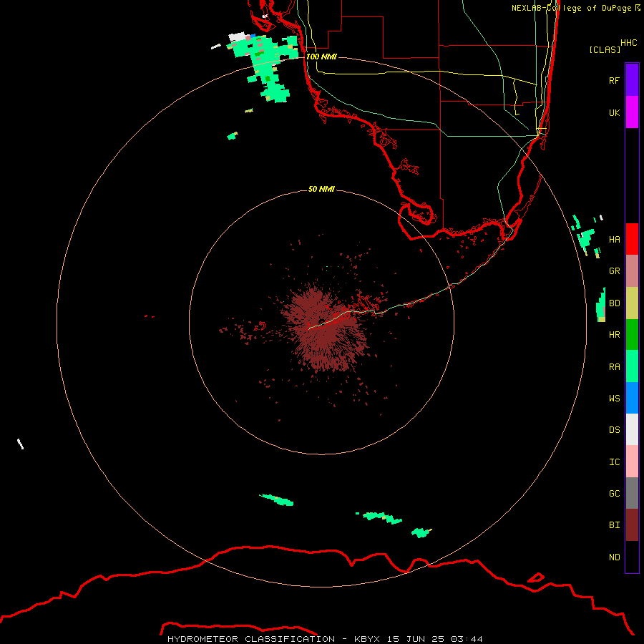Click the RA legend label

tap(615, 367)
